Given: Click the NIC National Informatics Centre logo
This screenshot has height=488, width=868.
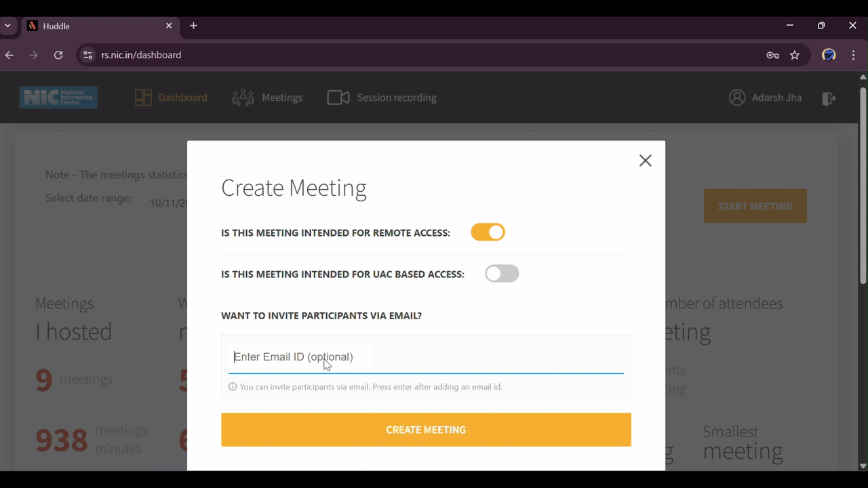Looking at the screenshot, I should pyautogui.click(x=58, y=97).
